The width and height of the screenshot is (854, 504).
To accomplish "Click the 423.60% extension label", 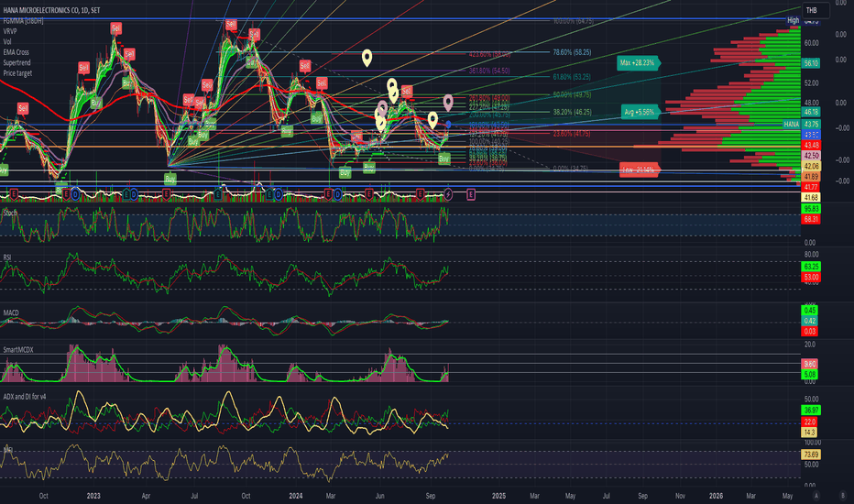I will coord(489,54).
